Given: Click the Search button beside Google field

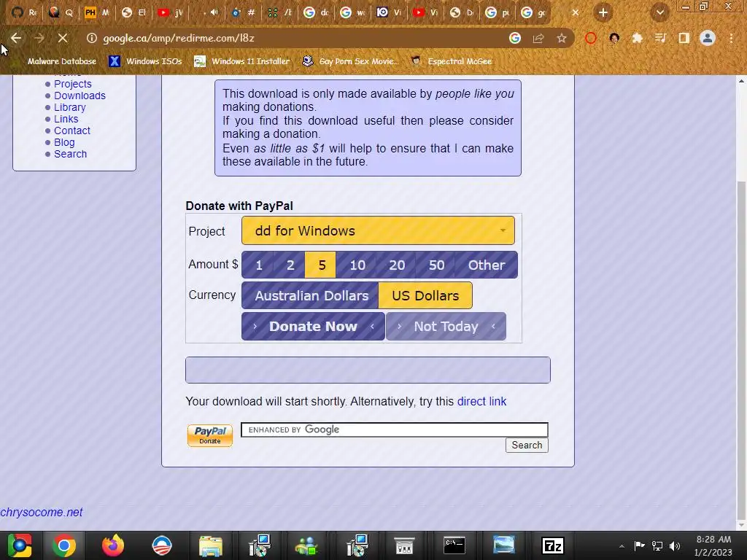Looking at the screenshot, I should [527, 445].
